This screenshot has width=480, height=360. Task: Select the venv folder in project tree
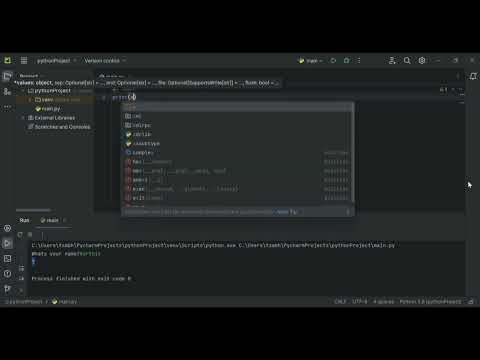pos(55,100)
